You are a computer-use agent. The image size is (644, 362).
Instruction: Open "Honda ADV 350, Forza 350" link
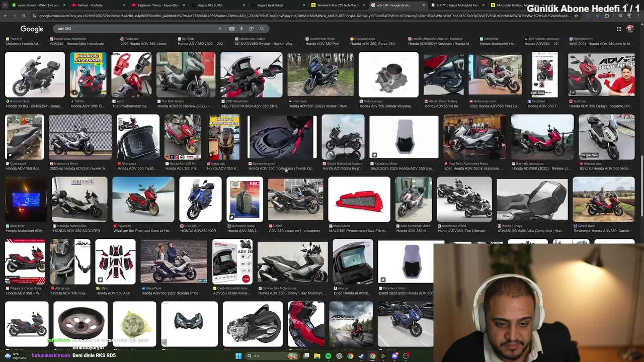[x=374, y=44]
